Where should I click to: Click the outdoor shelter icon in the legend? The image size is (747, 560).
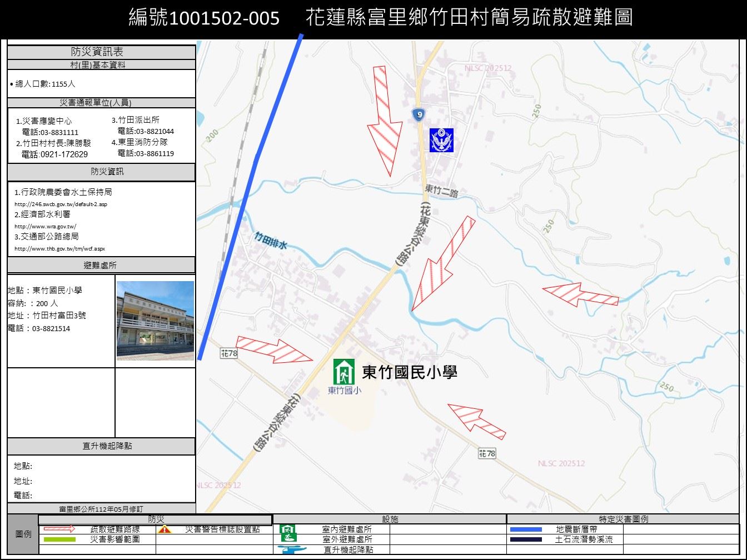(288, 539)
